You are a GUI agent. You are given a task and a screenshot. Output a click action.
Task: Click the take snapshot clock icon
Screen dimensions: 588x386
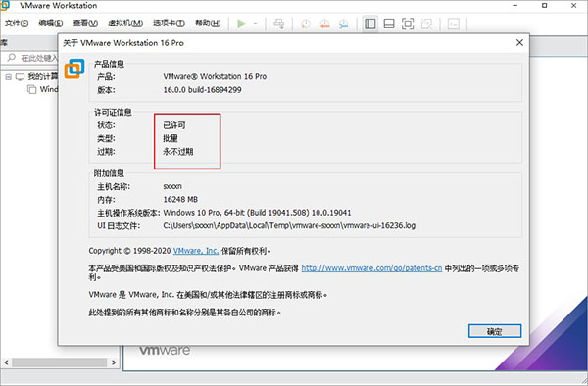pyautogui.click(x=306, y=24)
